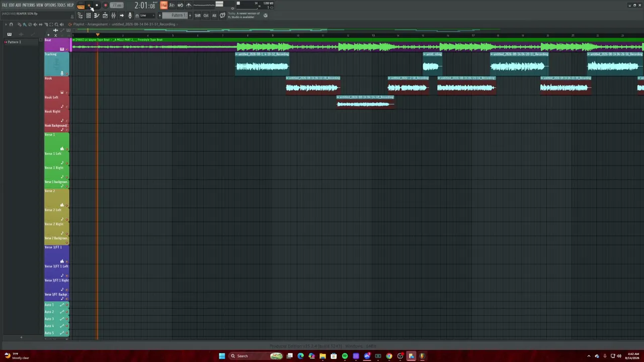The image size is (644, 362).
Task: Show pattern clips in the picker (piano icon)
Action: (9, 34)
